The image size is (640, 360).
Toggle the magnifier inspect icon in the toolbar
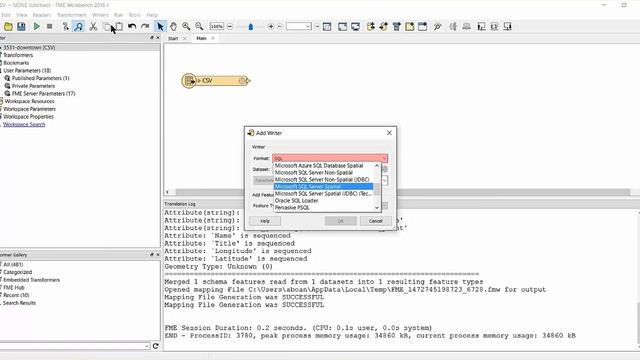coord(78,27)
